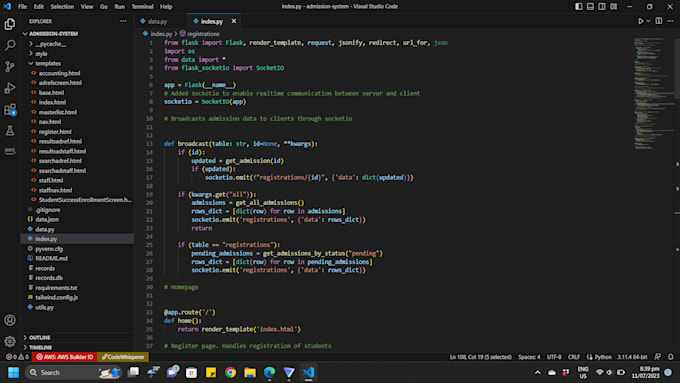The image size is (680, 383).
Task: Split the editor to the right
Action: coord(659,21)
